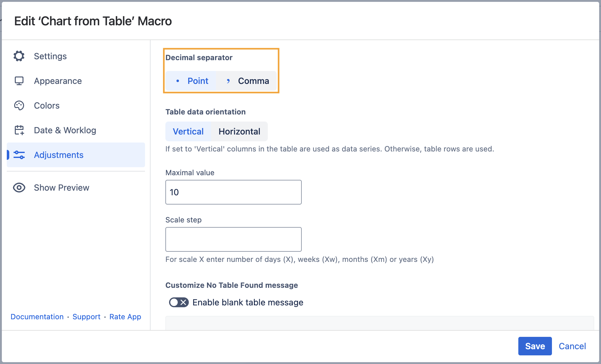Image resolution: width=601 pixels, height=364 pixels.
Task: Toggle Enable blank table message switch
Action: pos(179,302)
